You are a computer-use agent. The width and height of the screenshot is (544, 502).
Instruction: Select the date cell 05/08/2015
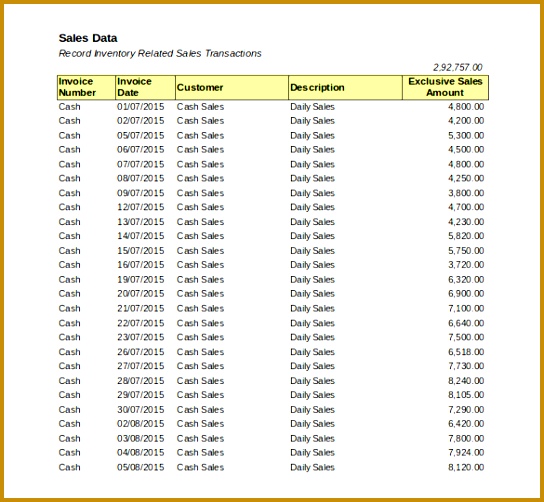pyautogui.click(x=141, y=467)
